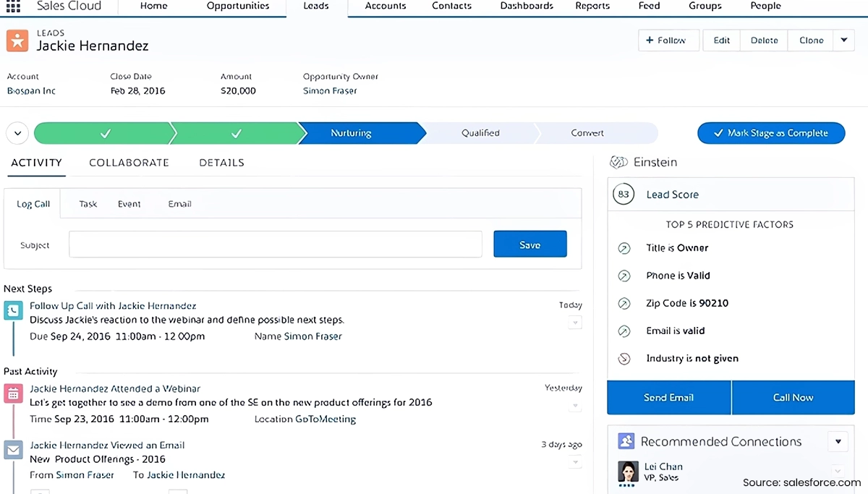
Task: Click the envelope icon for Viewed an Email
Action: [x=14, y=450]
